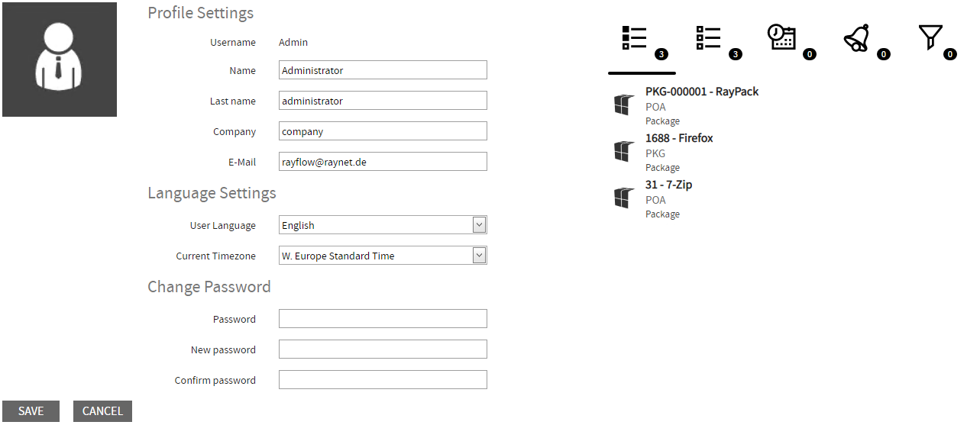Open the funnel filter tab
Screen dimensions: 980x425
(930, 37)
